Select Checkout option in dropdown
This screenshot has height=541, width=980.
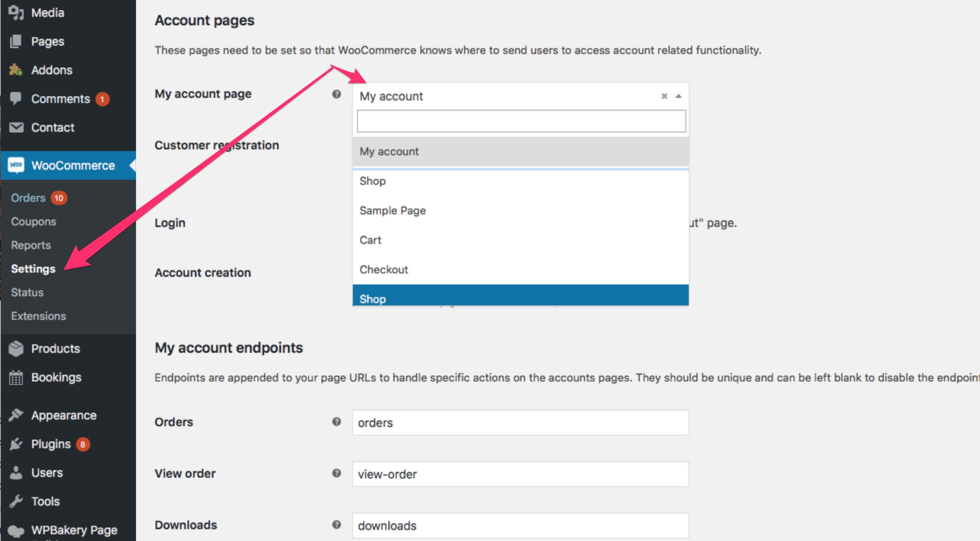(521, 270)
